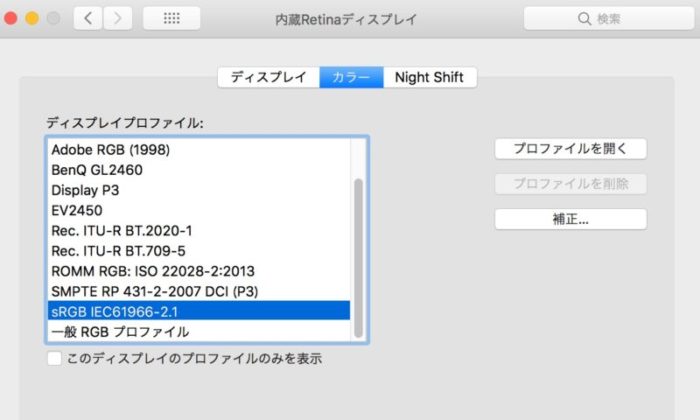
Task: Go forward with the right arrow button
Action: click(117, 18)
